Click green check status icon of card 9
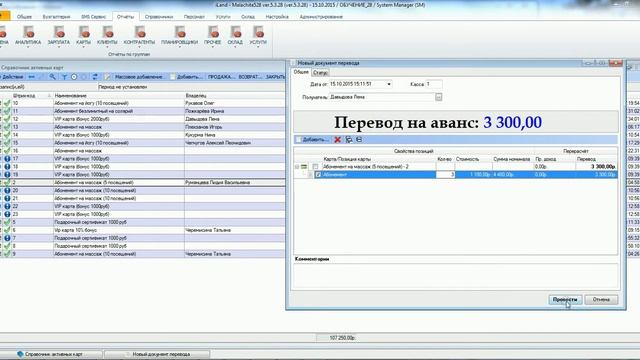The image size is (640, 360). coord(7,254)
